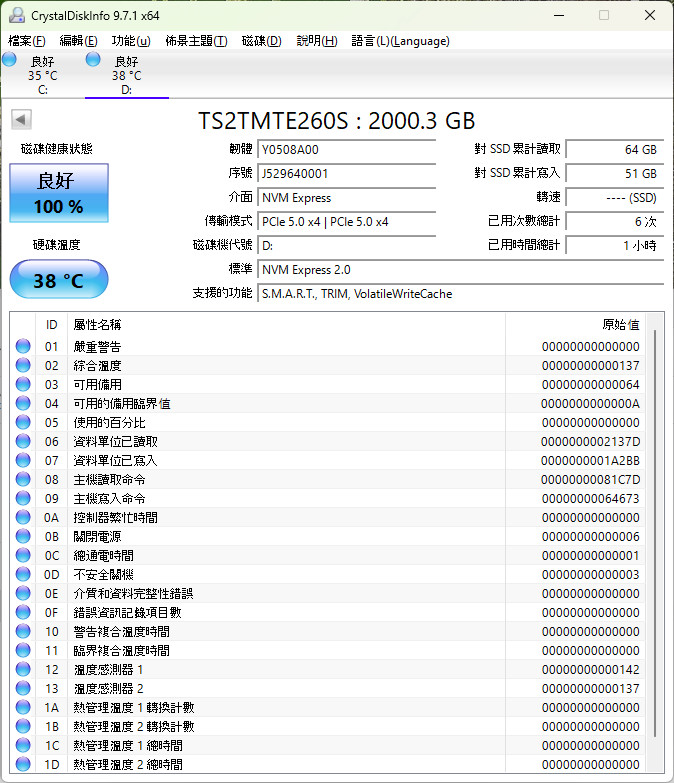This screenshot has height=783, width=674.
Task: Click the status orb for 11 臨界複合溫度時間
Action: coord(23,650)
